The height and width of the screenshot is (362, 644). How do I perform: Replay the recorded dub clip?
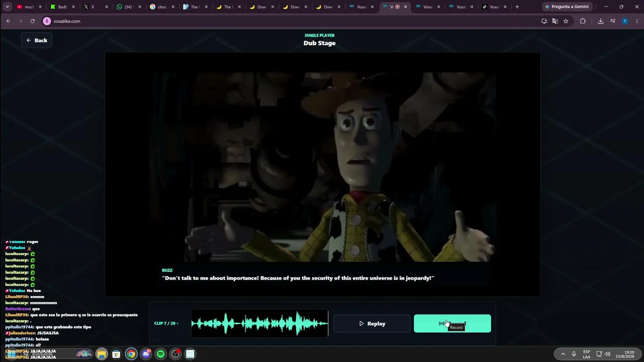coord(372,324)
